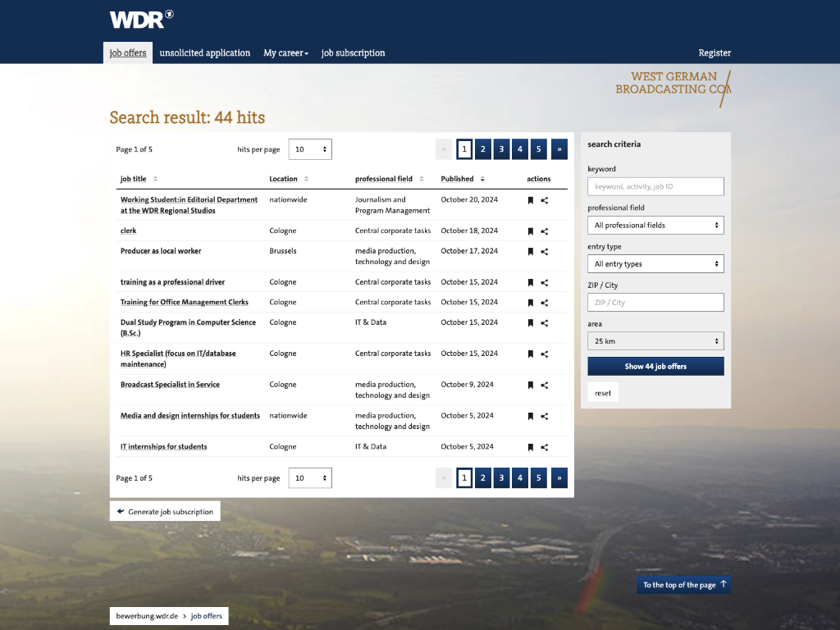
Task: Share the Working Student editorial job
Action: pyautogui.click(x=545, y=200)
